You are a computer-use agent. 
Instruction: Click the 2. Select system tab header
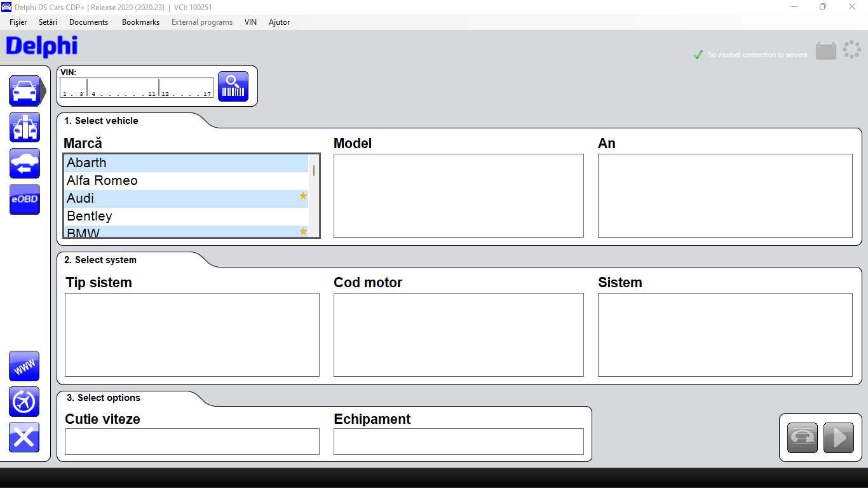tap(100, 260)
